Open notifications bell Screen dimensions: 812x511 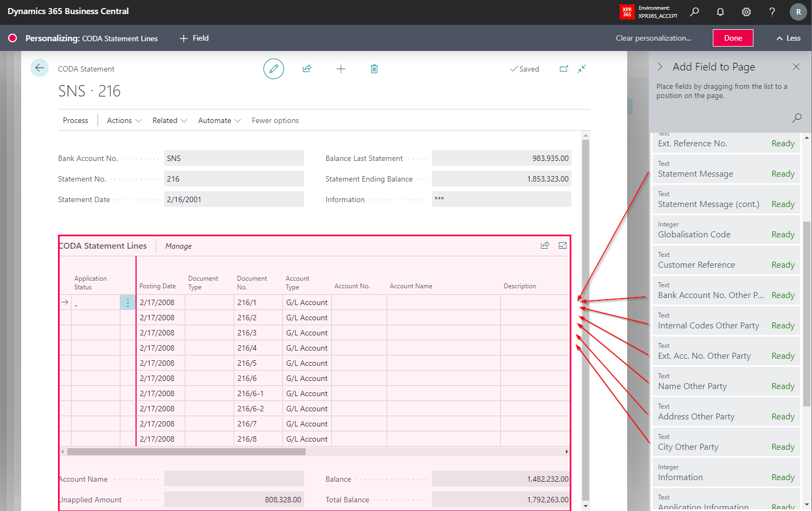click(720, 11)
